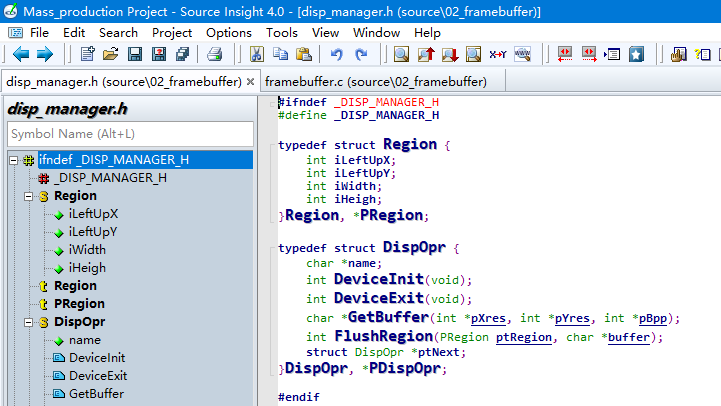Open the Search menu

(x=118, y=33)
